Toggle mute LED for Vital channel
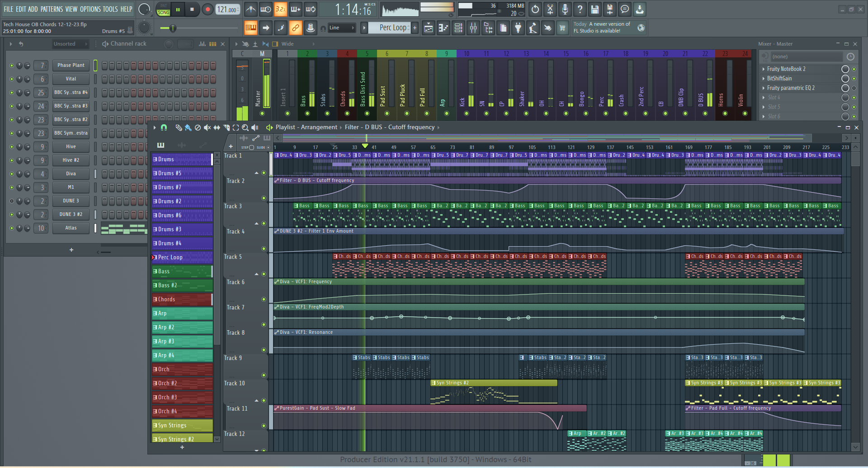This screenshot has height=468, width=868. click(12, 79)
